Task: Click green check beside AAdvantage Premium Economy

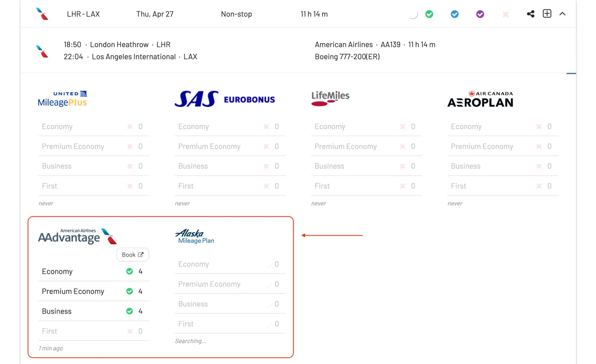Action: [x=130, y=291]
